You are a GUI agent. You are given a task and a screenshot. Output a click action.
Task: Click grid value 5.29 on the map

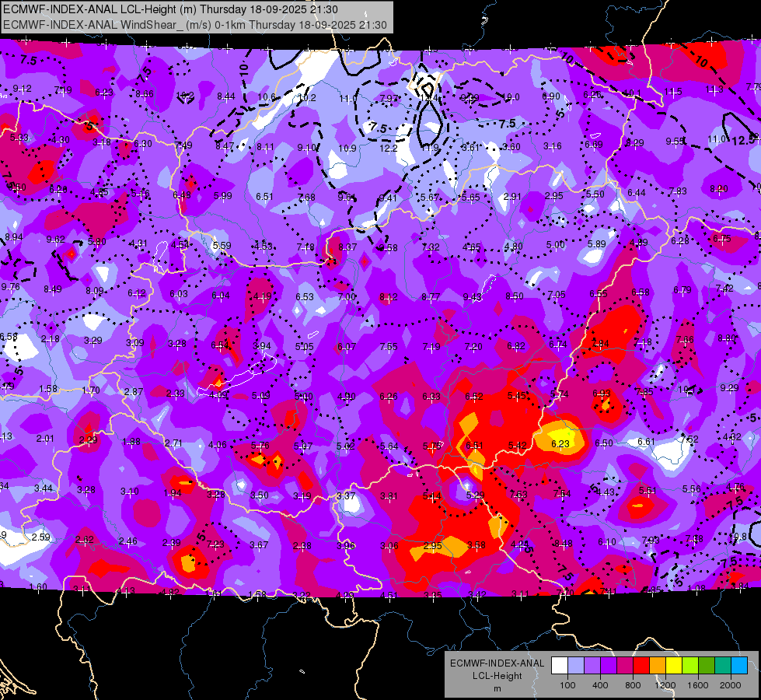475,495
